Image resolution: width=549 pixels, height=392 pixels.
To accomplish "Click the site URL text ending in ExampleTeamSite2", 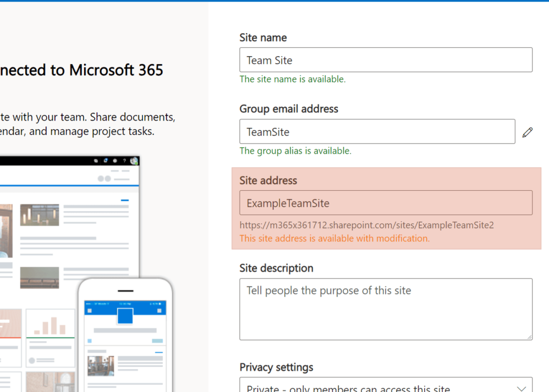I will 367,225.
